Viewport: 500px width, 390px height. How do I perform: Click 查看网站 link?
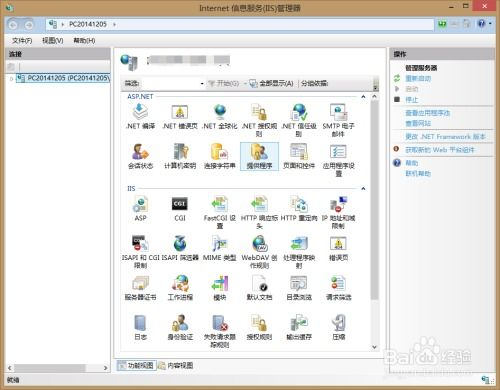point(418,124)
